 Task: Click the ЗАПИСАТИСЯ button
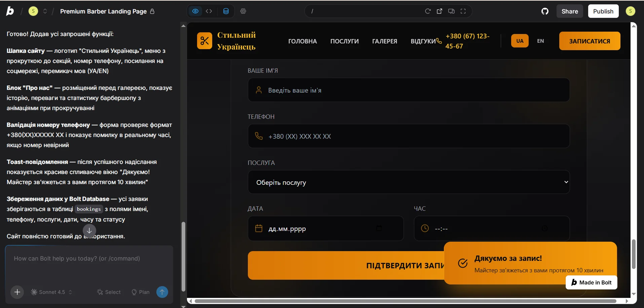pos(590,41)
